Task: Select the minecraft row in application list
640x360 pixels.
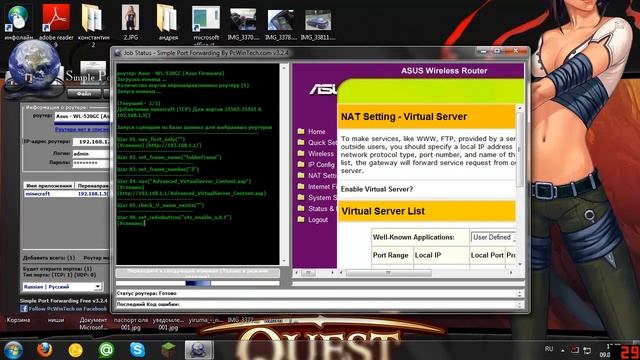Action: (67, 194)
